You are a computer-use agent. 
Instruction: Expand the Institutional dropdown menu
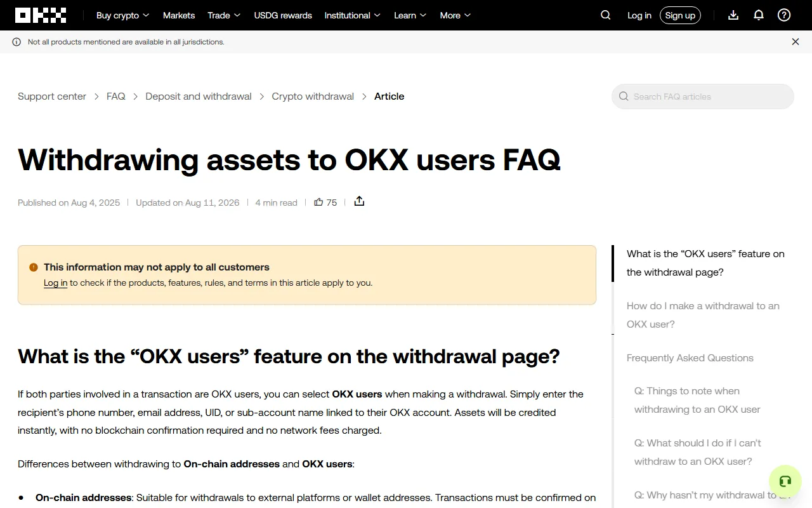click(352, 15)
